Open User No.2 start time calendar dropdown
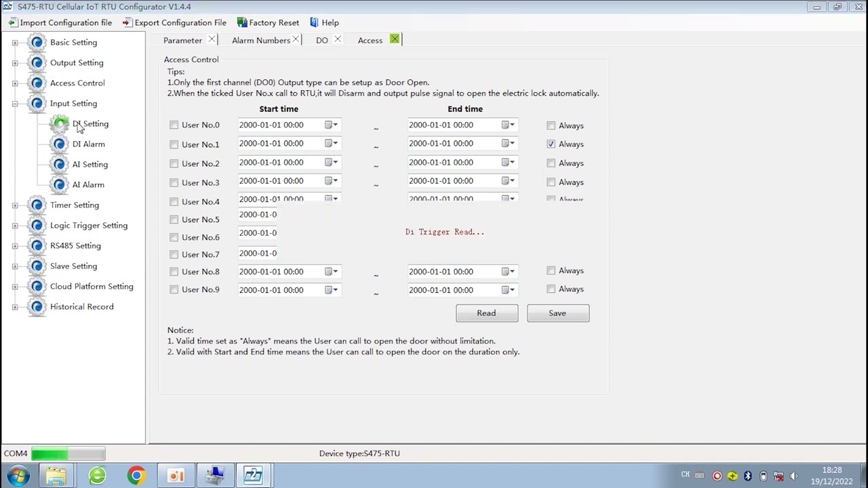Image resolution: width=868 pixels, height=488 pixels. click(x=331, y=162)
